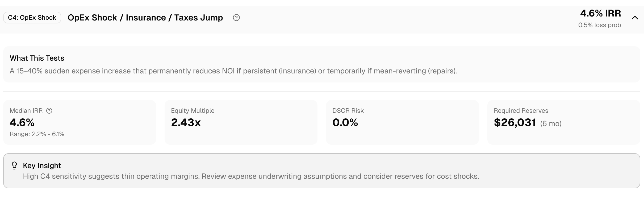
Task: Click the Range 2.2% - 6.1% indicator
Action: pos(37,134)
